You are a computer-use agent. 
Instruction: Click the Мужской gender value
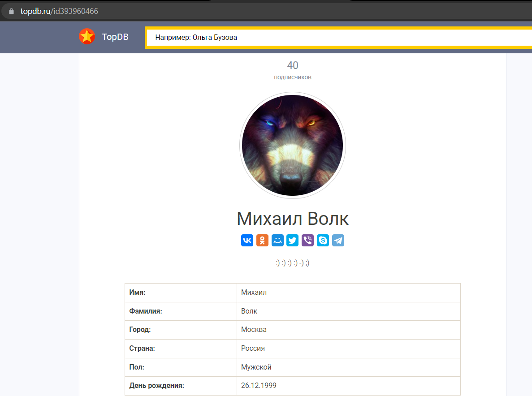pyautogui.click(x=256, y=367)
